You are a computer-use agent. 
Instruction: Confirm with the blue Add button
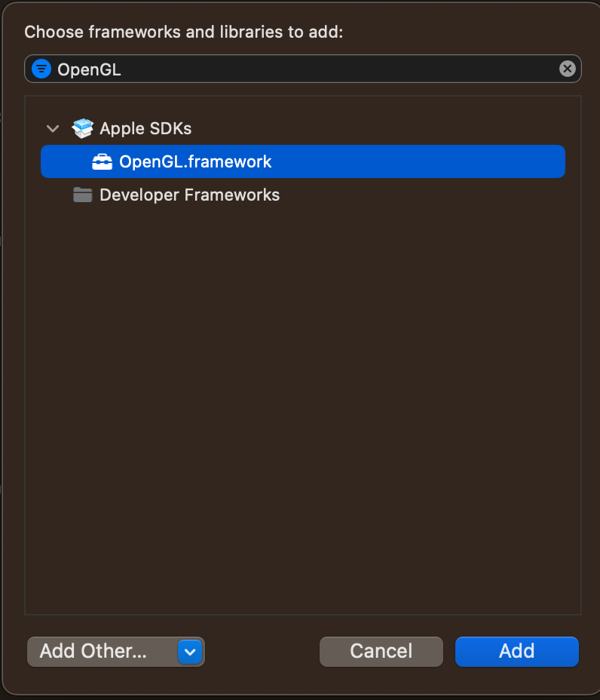click(x=516, y=651)
